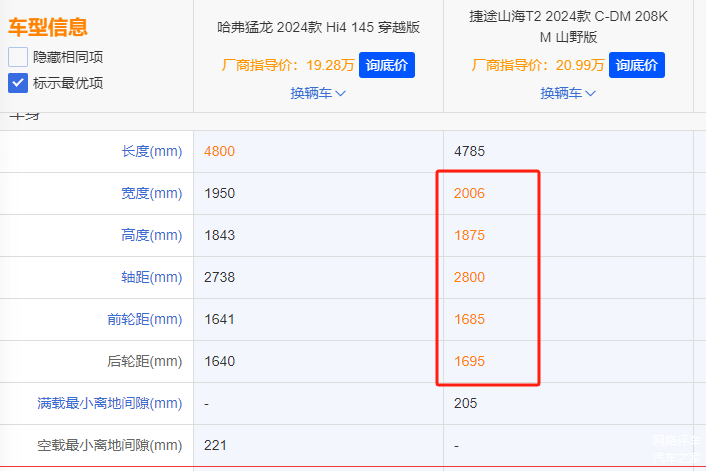Click the highlighted 4800 length value
This screenshot has height=471, width=706.
tap(219, 151)
